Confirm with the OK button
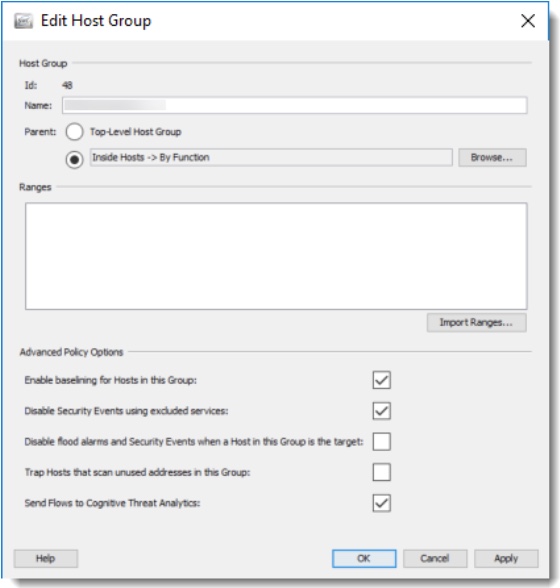 tap(364, 559)
